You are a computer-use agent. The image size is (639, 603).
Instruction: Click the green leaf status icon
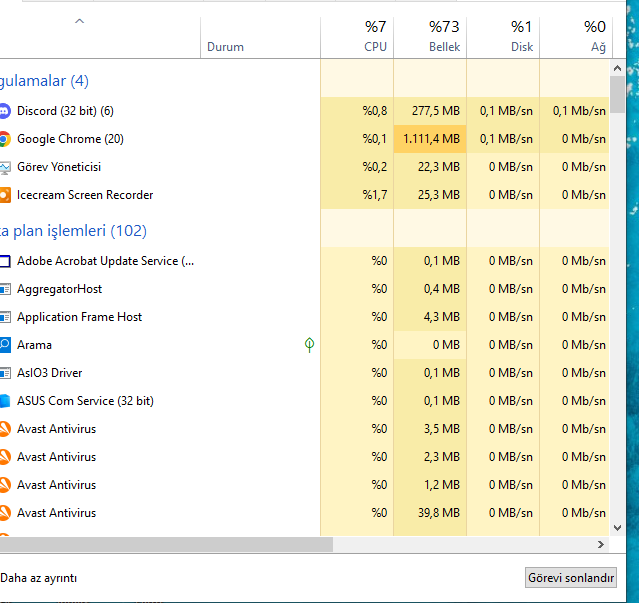pos(309,345)
